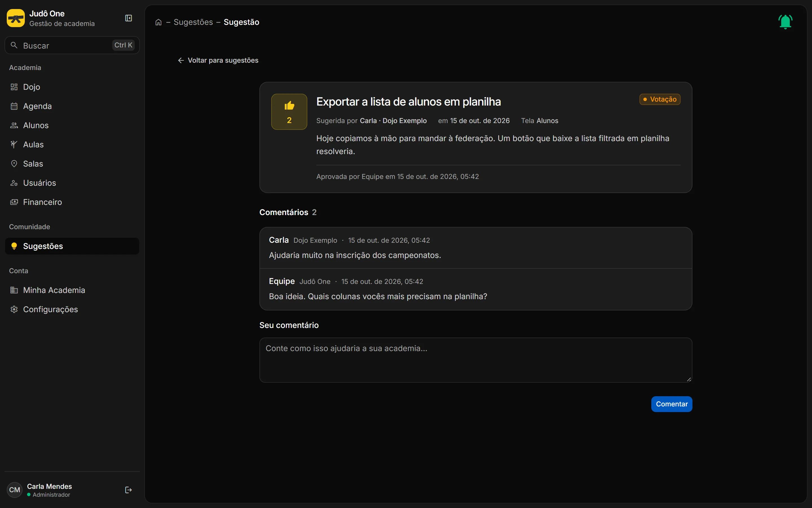
Task: Click 'Aprovada por Equipe' approval note
Action: 397,177
